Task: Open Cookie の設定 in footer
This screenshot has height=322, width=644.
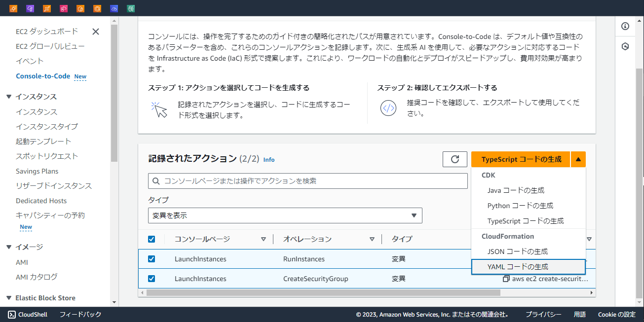Action: 617,315
